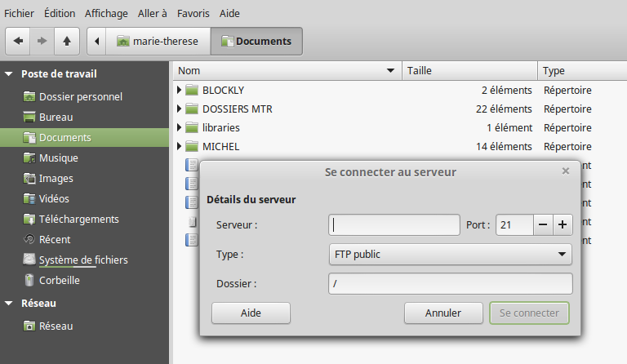
Task: Expand the DOSSIERS MTR folder
Action: point(179,109)
